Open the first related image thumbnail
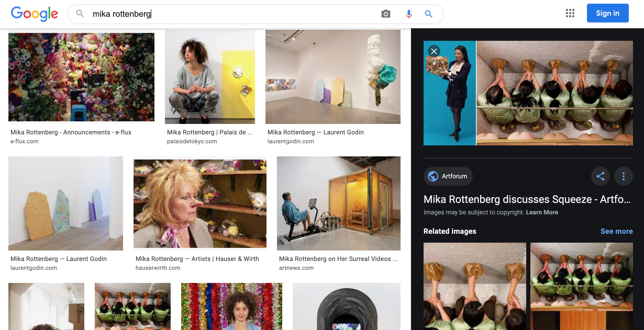Screen dimensions: 644x330 475,286
